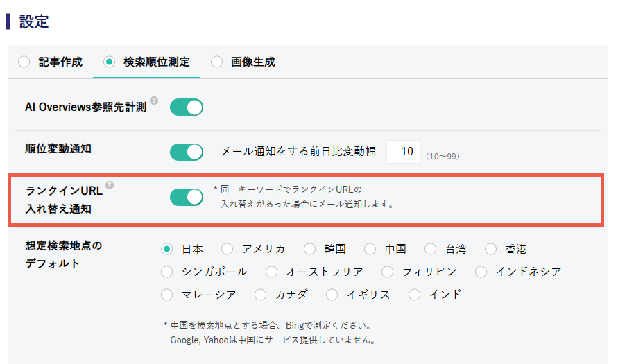This screenshot has width=618, height=364.
Task: Select the 検索順位測定 tab
Action: [146, 62]
